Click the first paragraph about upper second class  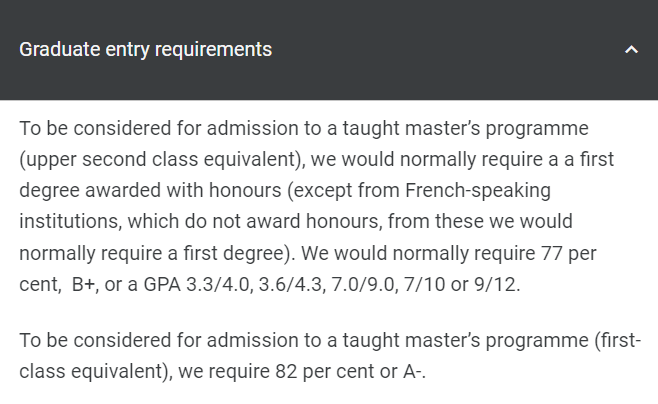point(317,206)
